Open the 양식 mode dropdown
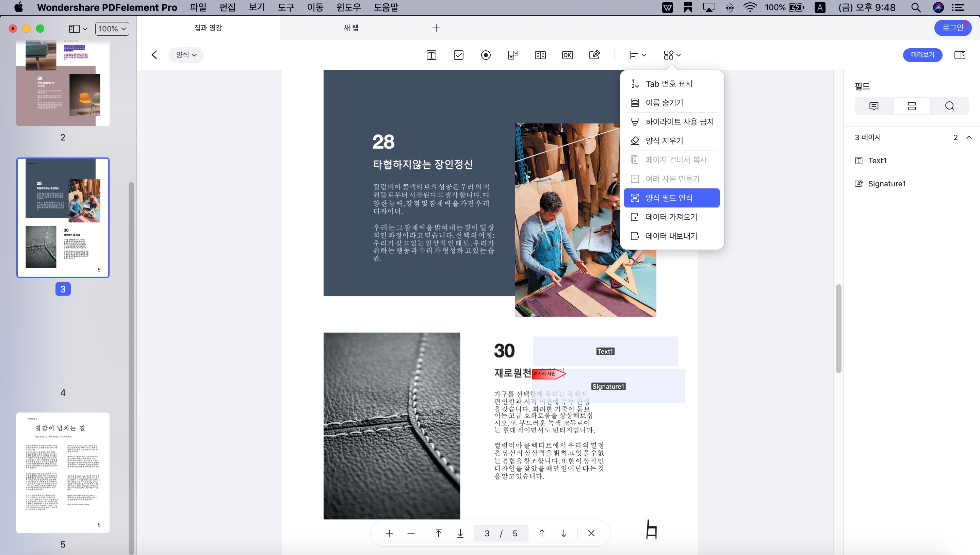Image resolution: width=980 pixels, height=555 pixels. click(186, 55)
